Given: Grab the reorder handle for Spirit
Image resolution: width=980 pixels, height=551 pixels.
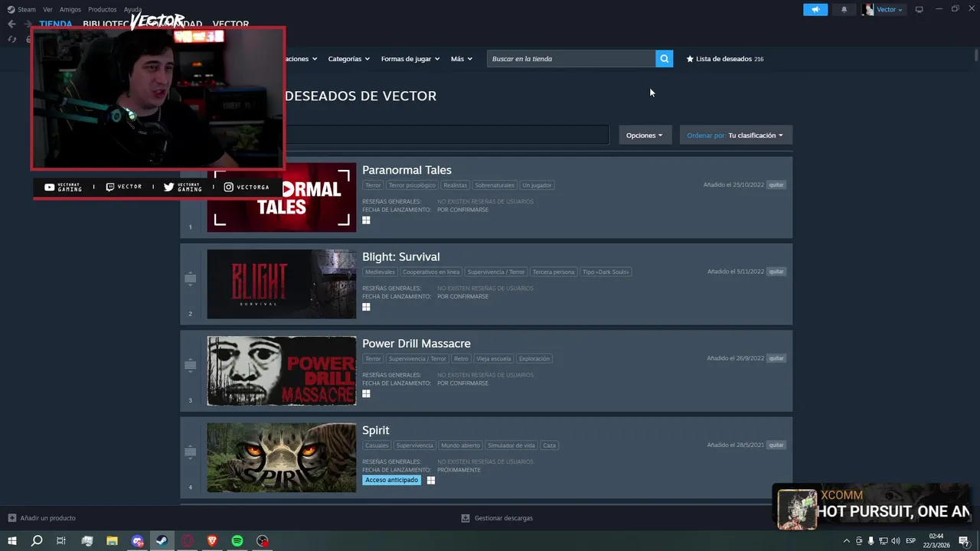Looking at the screenshot, I should pos(190,452).
